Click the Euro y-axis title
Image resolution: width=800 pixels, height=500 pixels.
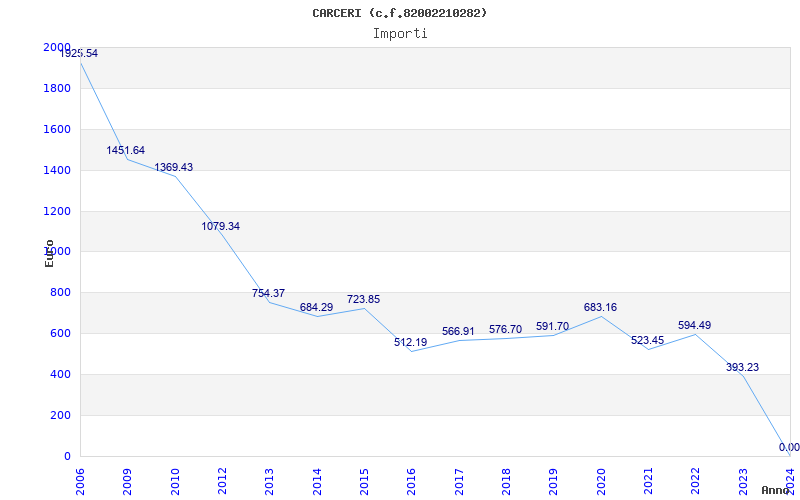coord(49,253)
